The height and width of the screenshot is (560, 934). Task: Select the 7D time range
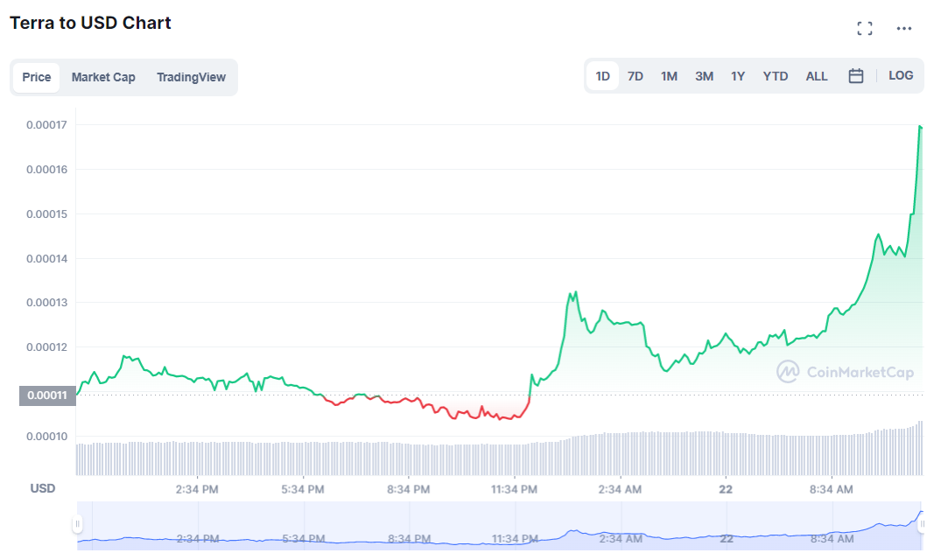(636, 76)
